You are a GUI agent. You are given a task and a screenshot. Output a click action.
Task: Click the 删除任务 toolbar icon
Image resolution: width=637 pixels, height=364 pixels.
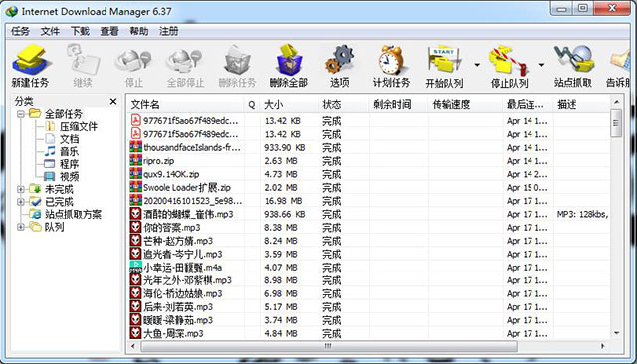pyautogui.click(x=237, y=60)
